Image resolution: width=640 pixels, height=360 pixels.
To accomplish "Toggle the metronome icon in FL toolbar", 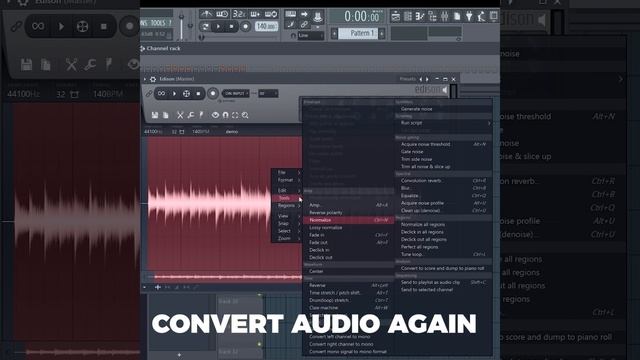I will pos(206,14).
